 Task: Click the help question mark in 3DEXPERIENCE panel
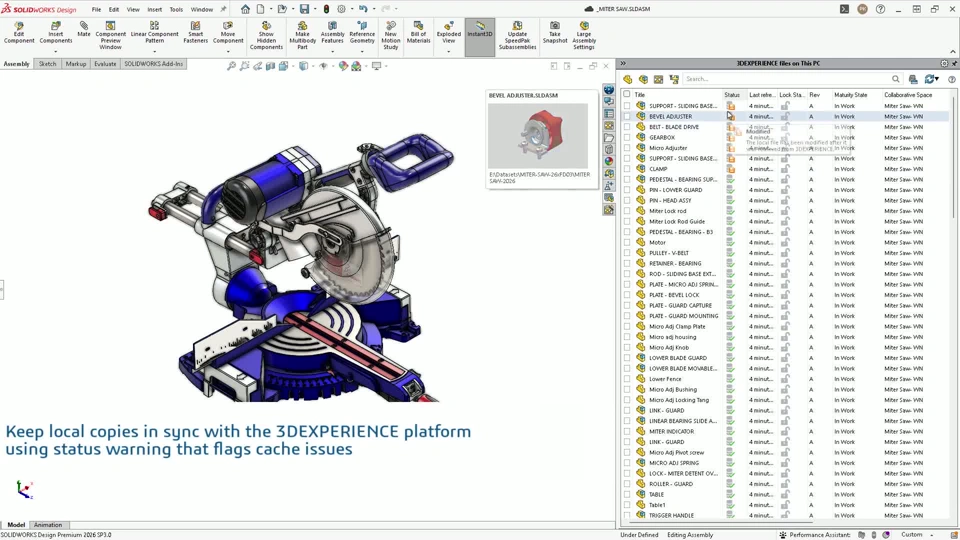[x=951, y=79]
